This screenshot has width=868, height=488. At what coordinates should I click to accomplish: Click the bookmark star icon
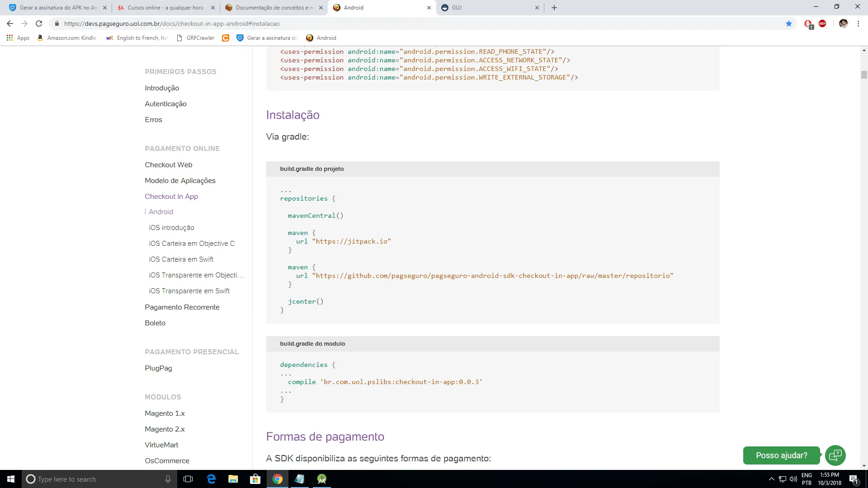[x=789, y=23]
